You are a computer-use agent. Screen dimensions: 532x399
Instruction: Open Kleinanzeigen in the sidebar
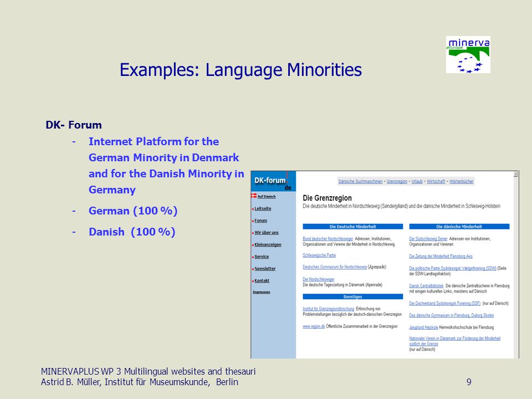(x=268, y=244)
